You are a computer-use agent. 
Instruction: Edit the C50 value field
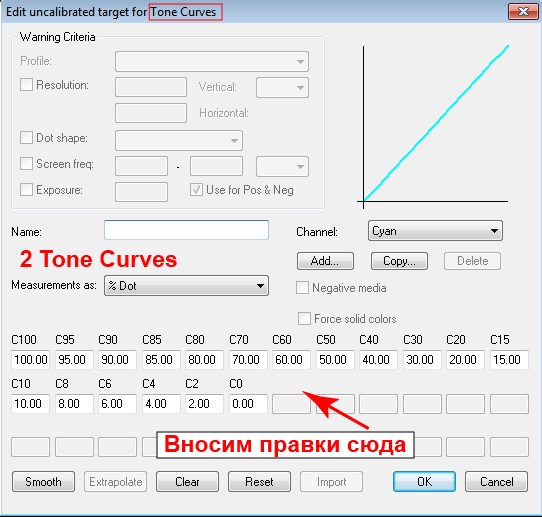(x=335, y=360)
